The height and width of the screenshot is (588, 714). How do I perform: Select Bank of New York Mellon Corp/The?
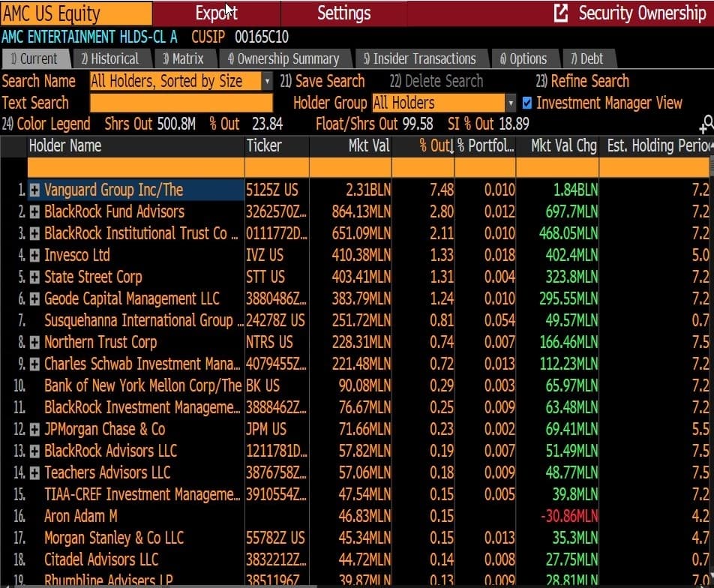click(143, 385)
